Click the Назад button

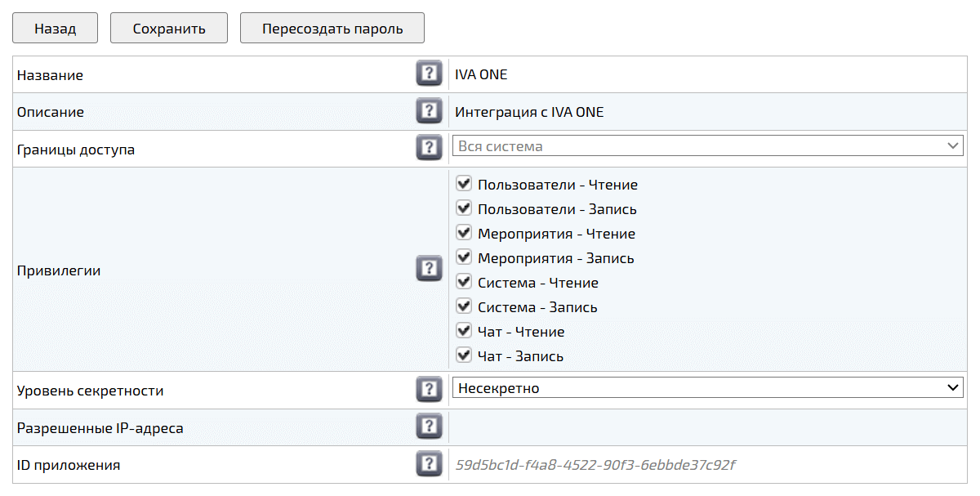click(x=55, y=29)
